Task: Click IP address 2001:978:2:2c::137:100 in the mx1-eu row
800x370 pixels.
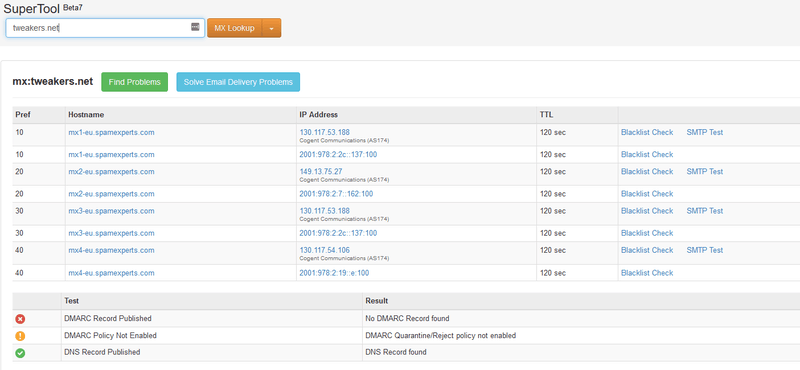Action: click(338, 155)
